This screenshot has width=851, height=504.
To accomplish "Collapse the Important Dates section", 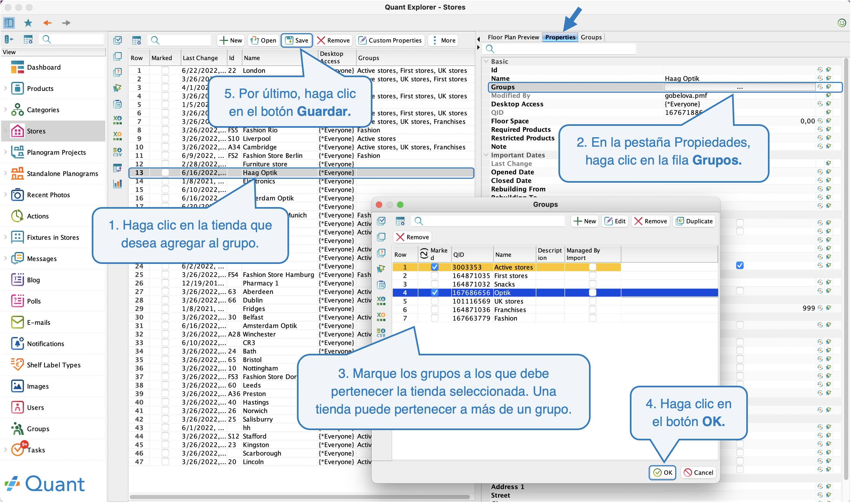I will click(486, 155).
